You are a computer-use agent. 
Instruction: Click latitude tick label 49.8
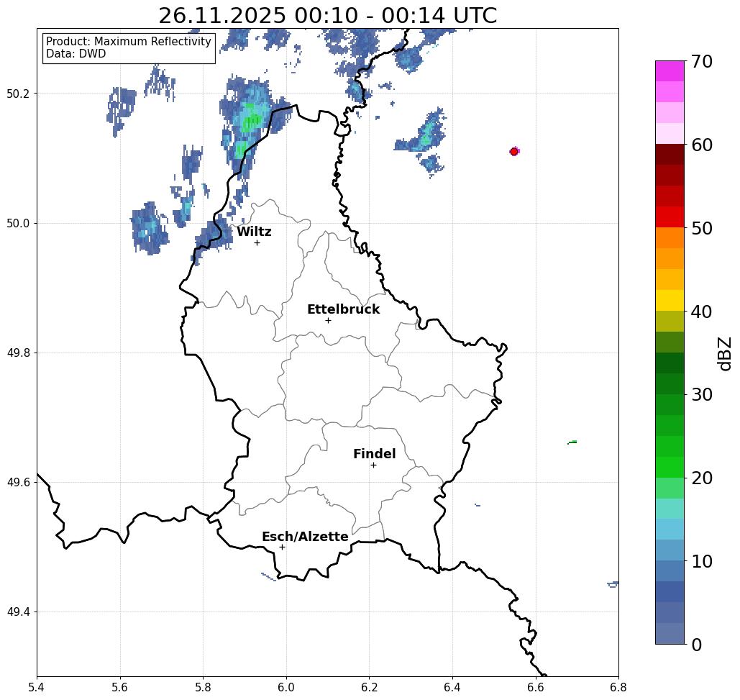18,353
